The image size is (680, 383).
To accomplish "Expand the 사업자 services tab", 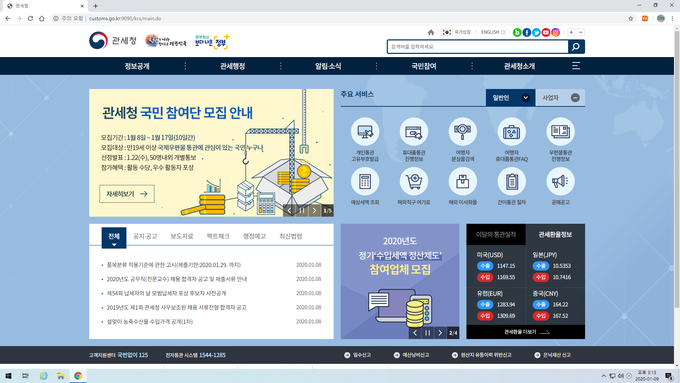I will 560,98.
